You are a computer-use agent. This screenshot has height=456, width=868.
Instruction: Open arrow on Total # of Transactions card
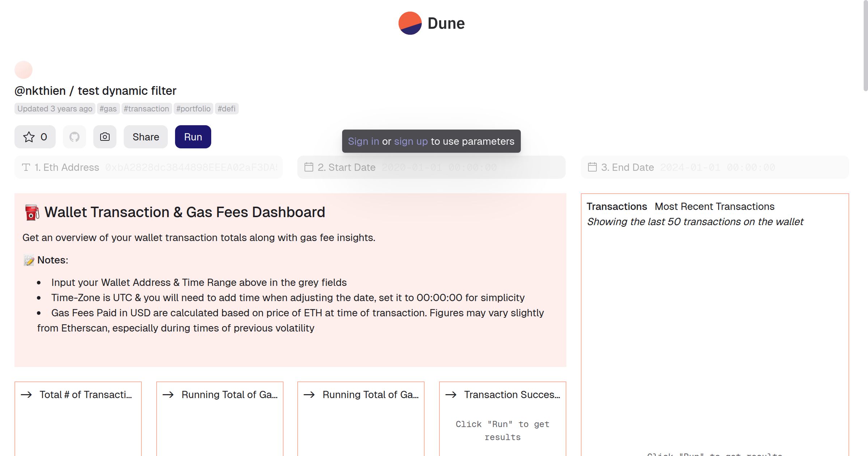coord(26,394)
